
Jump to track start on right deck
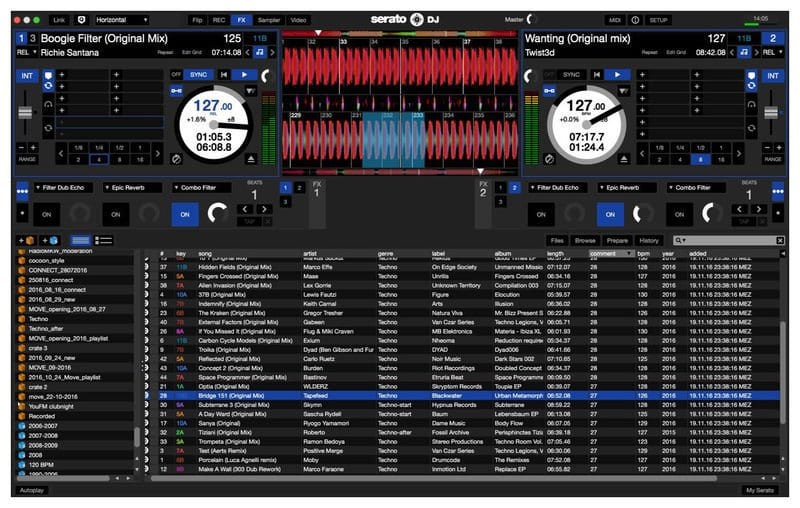tap(596, 74)
